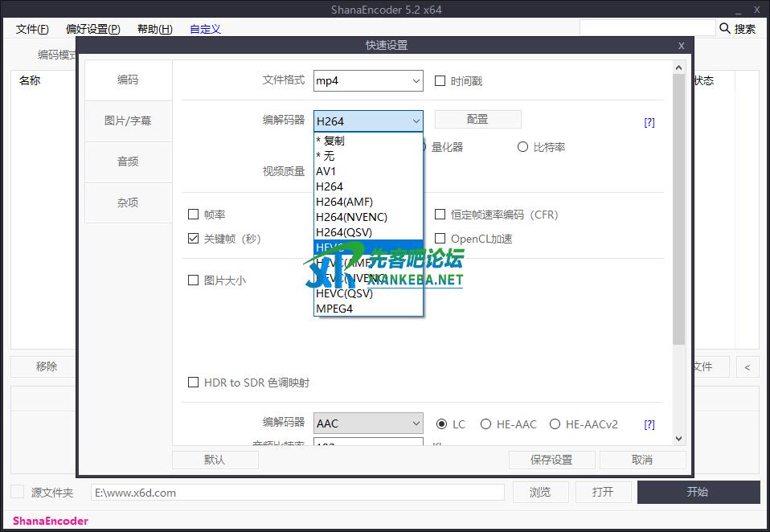Viewport: 770px width, 532px height.
Task: Expand the AAC audio codec dropdown
Action: 368,424
